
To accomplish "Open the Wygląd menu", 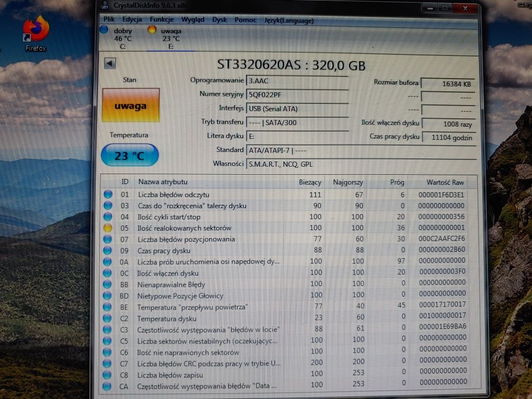I will [193, 20].
